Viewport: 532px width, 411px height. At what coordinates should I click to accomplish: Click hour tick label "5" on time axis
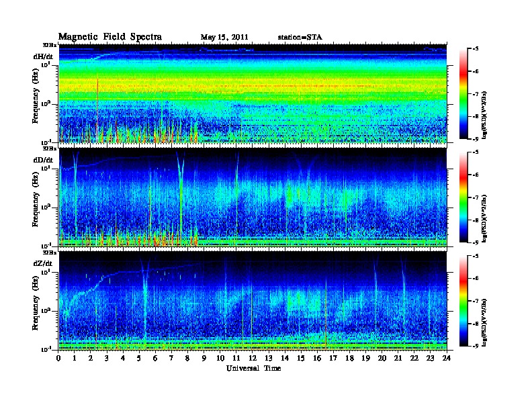pyautogui.click(x=139, y=358)
